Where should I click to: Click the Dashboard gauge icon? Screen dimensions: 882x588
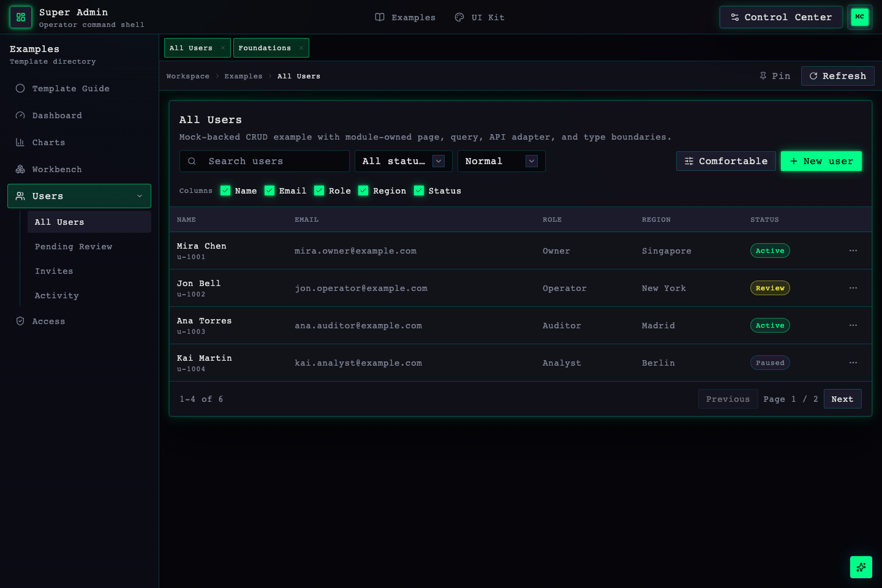[20, 115]
